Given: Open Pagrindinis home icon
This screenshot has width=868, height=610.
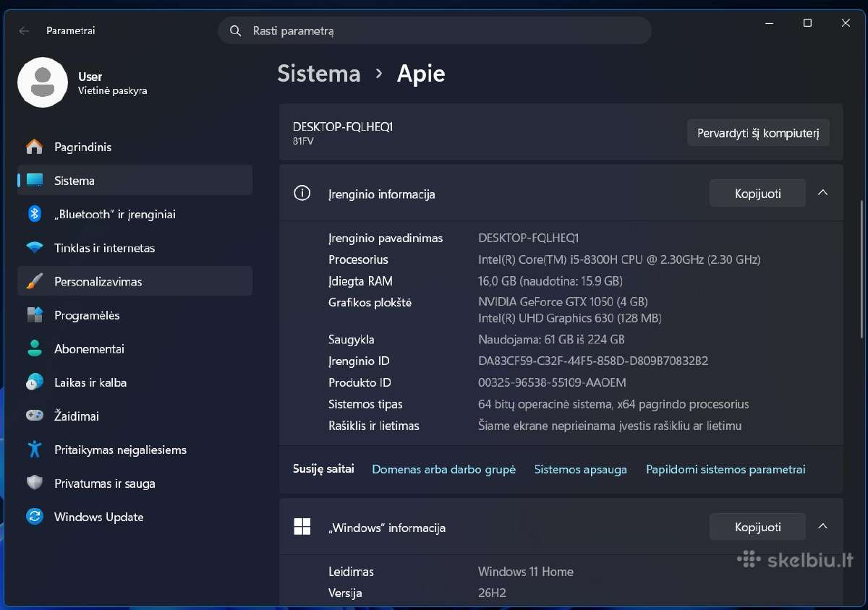Looking at the screenshot, I should [x=34, y=147].
